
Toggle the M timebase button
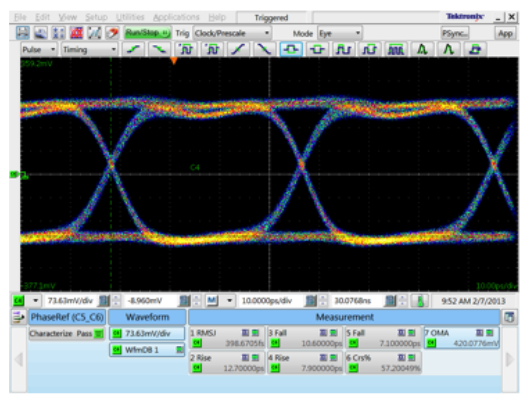coord(212,300)
